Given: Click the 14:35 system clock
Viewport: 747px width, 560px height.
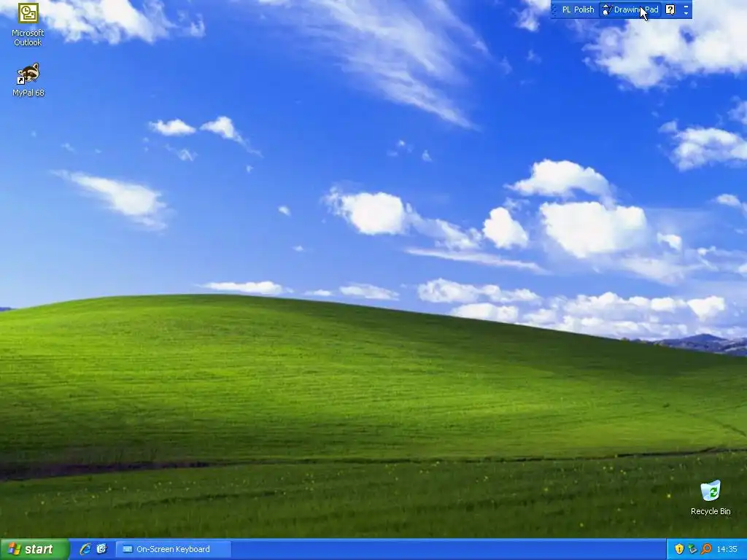Looking at the screenshot, I should (x=727, y=549).
